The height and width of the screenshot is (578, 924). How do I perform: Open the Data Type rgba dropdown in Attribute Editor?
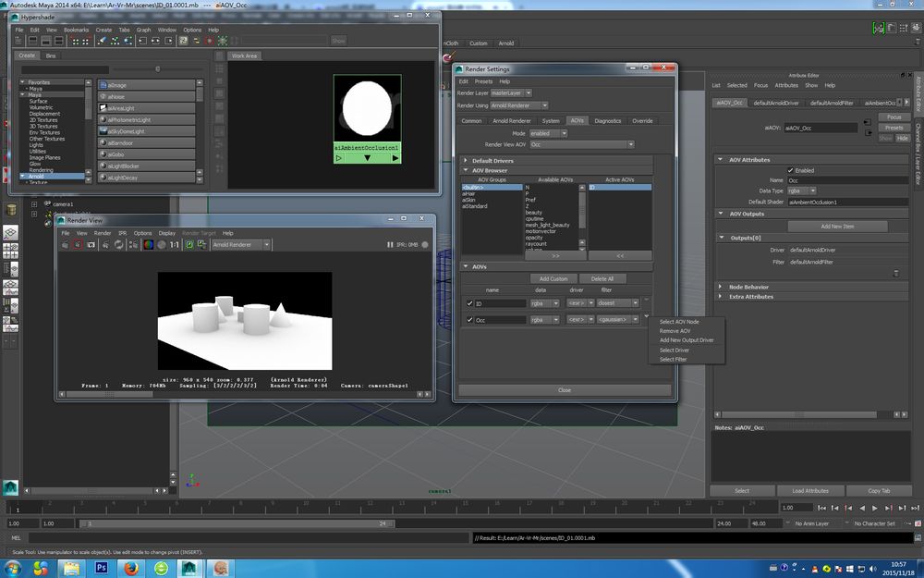coord(801,191)
